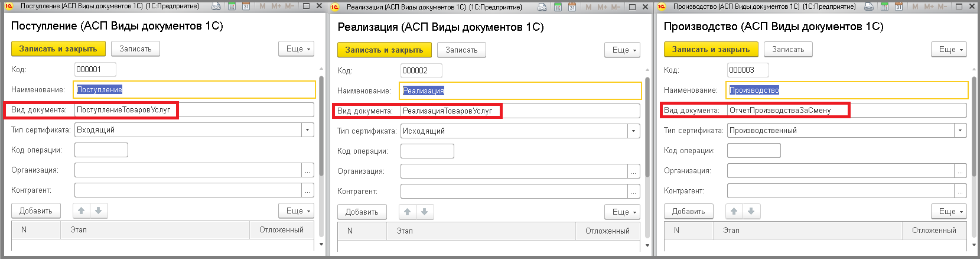Image resolution: width=980 pixels, height=259 pixels.
Task: Move row down arrow in Реализация window
Action: (424, 212)
